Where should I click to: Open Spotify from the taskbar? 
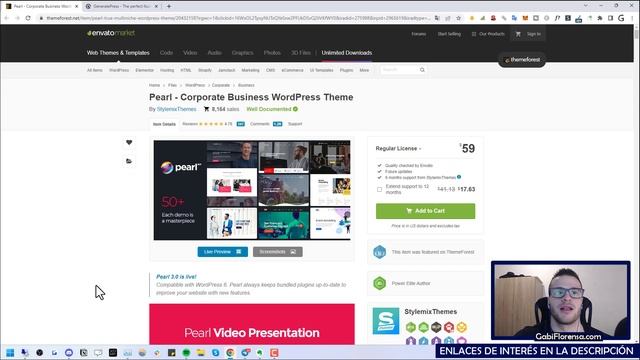pos(186,353)
